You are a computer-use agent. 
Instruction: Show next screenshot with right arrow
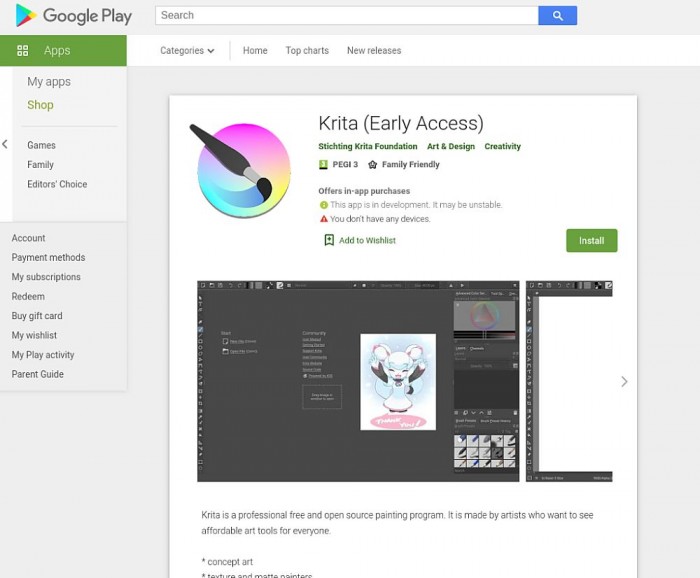pyautogui.click(x=624, y=381)
